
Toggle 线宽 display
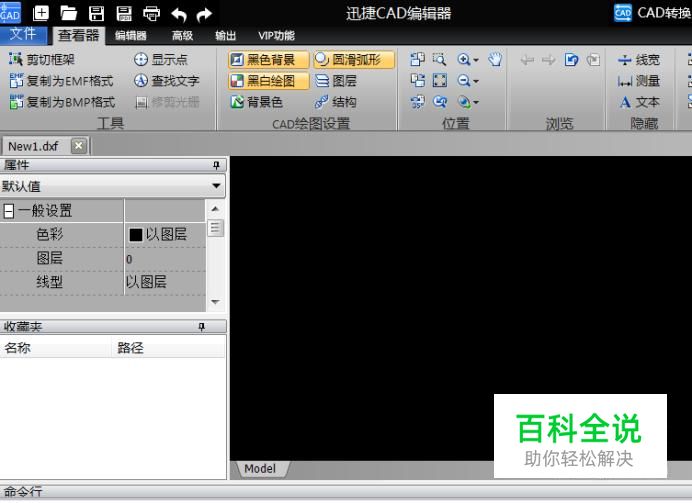[x=639, y=60]
